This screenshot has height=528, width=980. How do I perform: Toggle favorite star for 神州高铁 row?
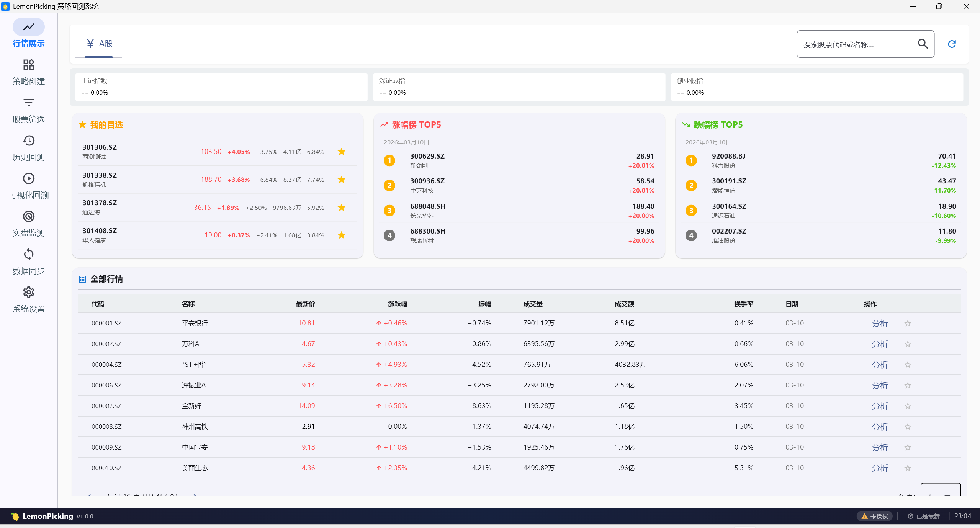pyautogui.click(x=907, y=427)
